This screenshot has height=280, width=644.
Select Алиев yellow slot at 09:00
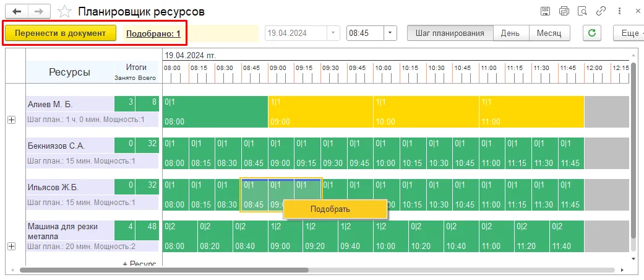tap(320, 112)
